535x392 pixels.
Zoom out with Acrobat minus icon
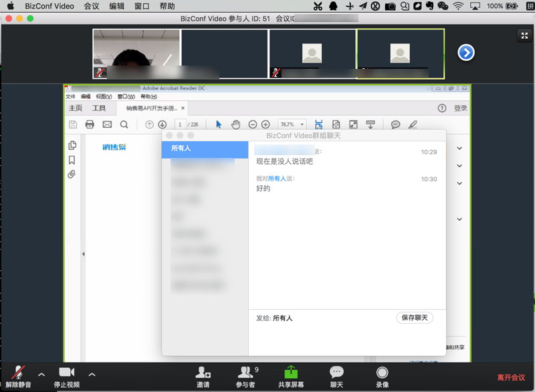click(x=253, y=124)
